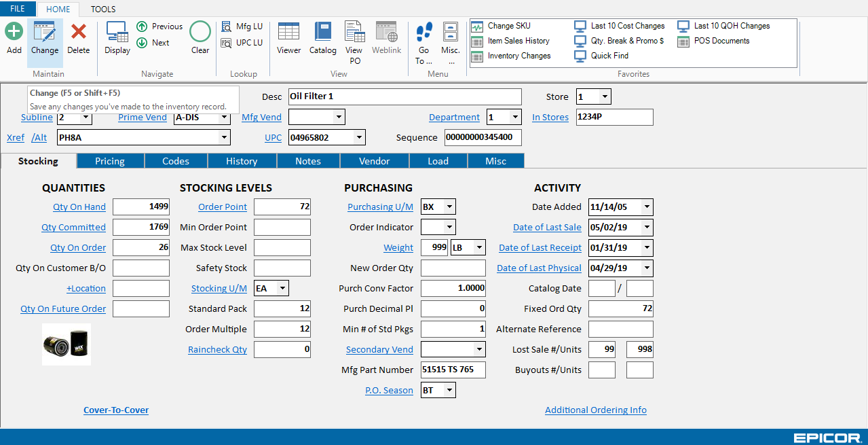
Task: Switch to the Pricing tab
Action: coord(110,161)
